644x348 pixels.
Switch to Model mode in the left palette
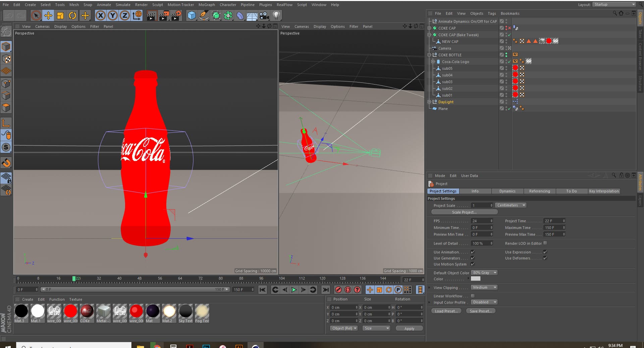(6, 47)
